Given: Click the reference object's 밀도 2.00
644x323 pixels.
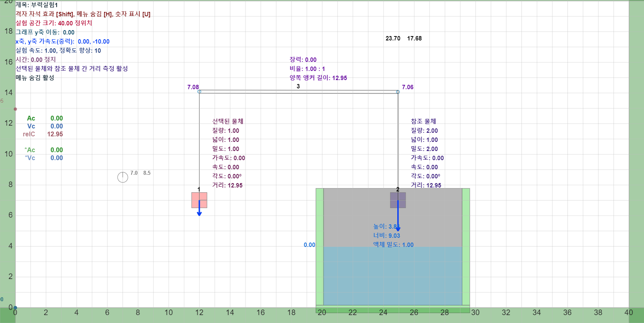Looking at the screenshot, I should [424, 149].
